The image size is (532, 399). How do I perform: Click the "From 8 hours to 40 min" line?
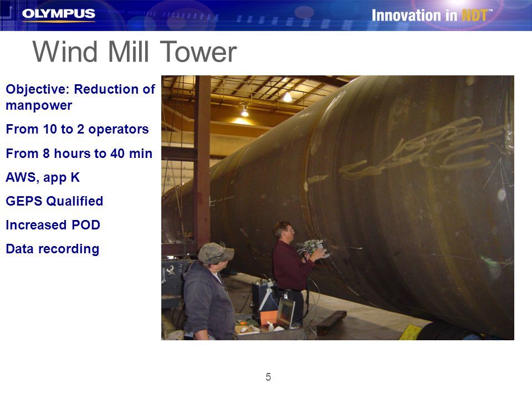[x=79, y=154]
